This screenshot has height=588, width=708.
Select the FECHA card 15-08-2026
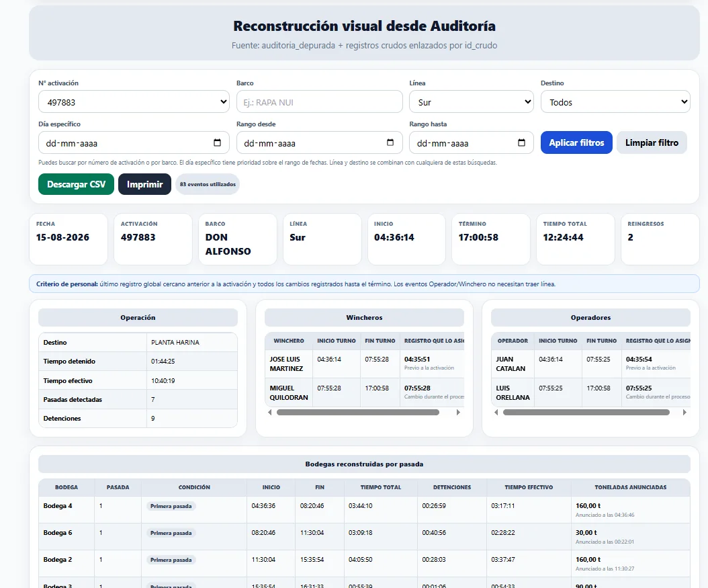(x=69, y=239)
